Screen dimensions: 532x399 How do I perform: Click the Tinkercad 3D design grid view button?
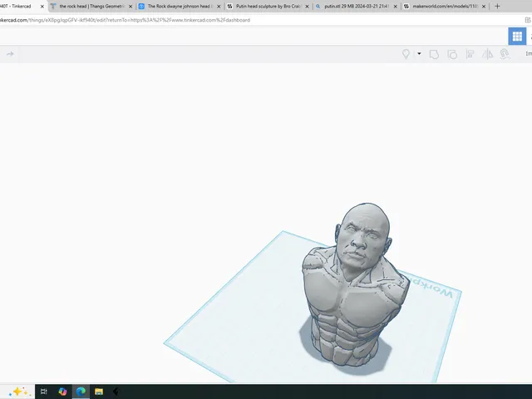coord(517,36)
